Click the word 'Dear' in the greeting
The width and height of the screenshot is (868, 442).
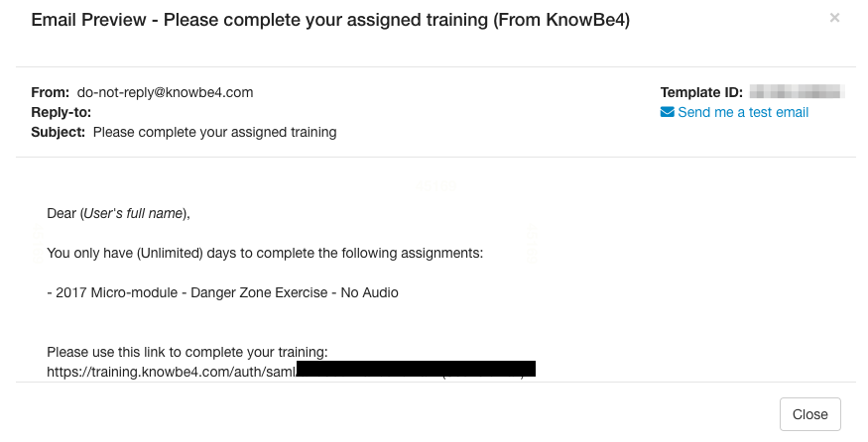coord(62,213)
